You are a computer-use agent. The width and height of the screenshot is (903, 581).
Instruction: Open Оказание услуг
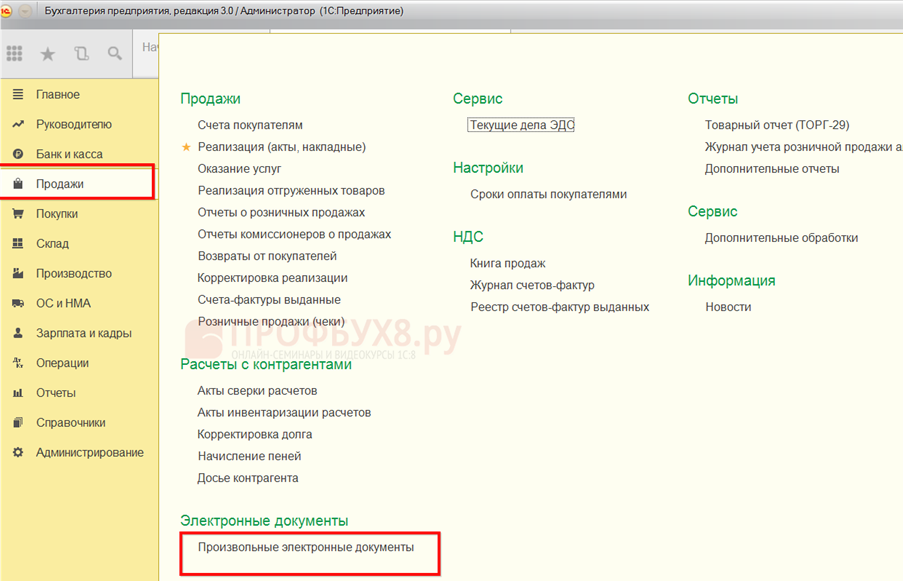(x=240, y=169)
